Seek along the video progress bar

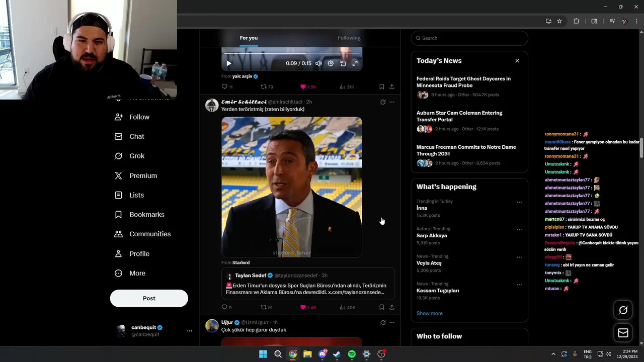point(292,53)
